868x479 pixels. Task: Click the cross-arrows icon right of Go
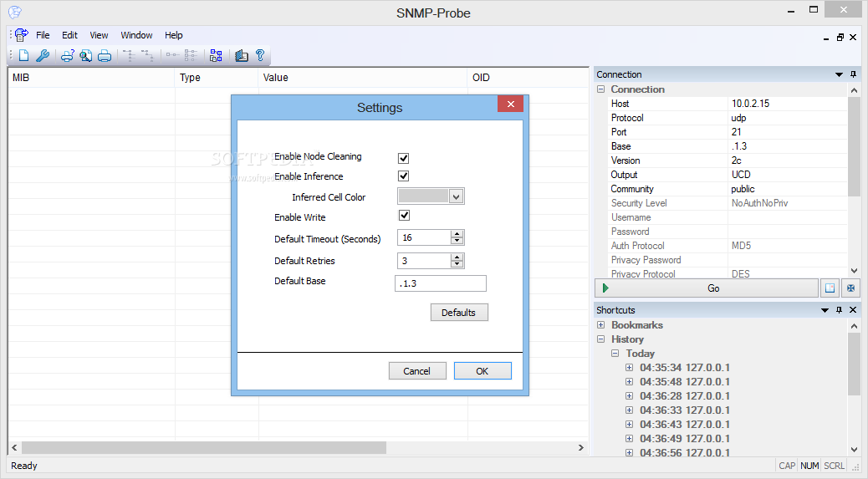[x=850, y=288]
